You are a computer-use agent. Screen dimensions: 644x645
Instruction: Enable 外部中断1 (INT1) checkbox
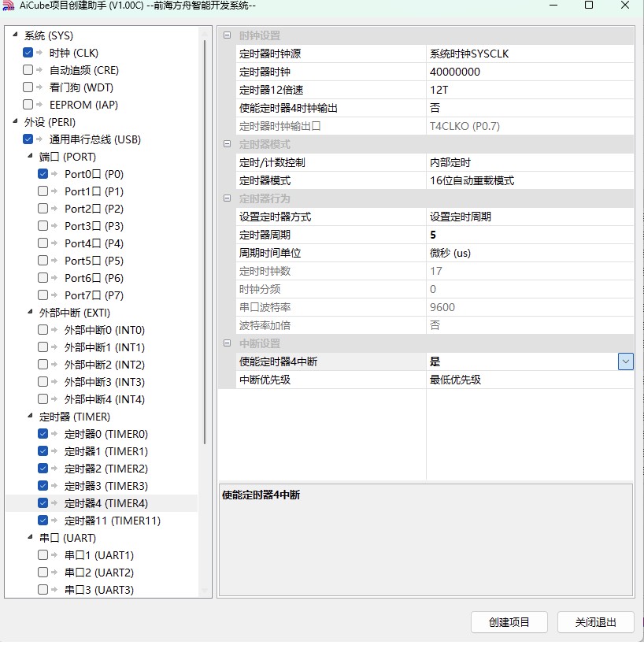click(43, 347)
